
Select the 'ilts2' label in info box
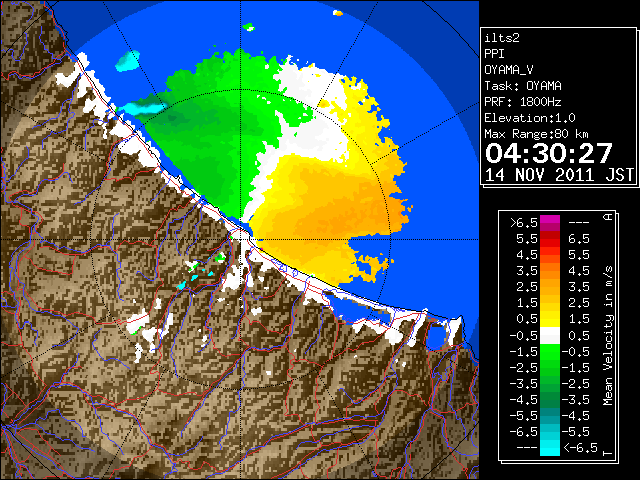pyautogui.click(x=502, y=38)
